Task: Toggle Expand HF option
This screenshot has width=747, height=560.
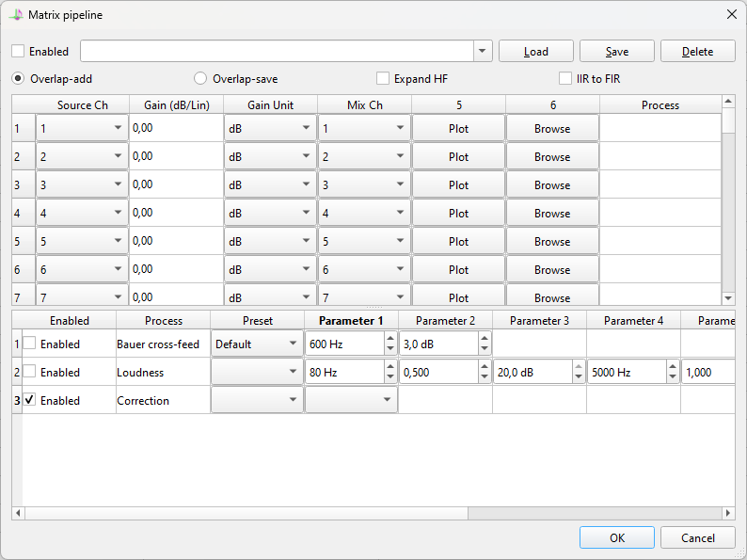Action: [x=383, y=79]
